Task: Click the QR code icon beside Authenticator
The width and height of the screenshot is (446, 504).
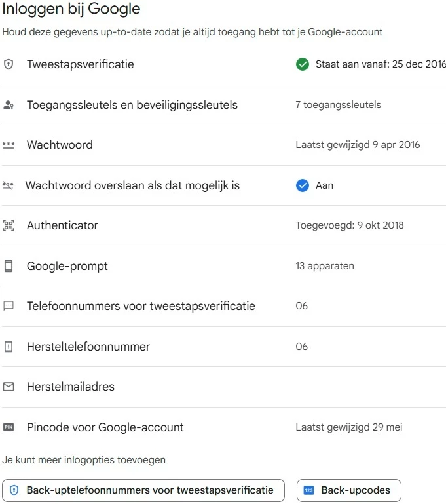Action: (x=9, y=225)
